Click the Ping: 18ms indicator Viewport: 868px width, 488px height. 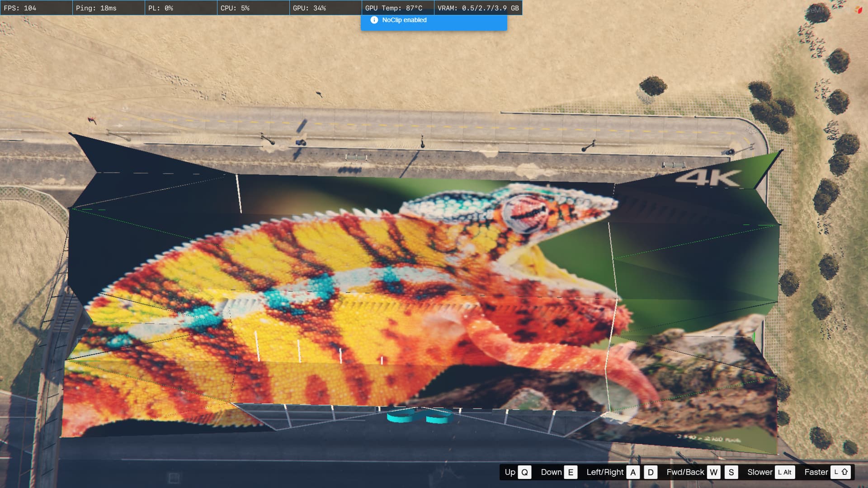point(96,8)
